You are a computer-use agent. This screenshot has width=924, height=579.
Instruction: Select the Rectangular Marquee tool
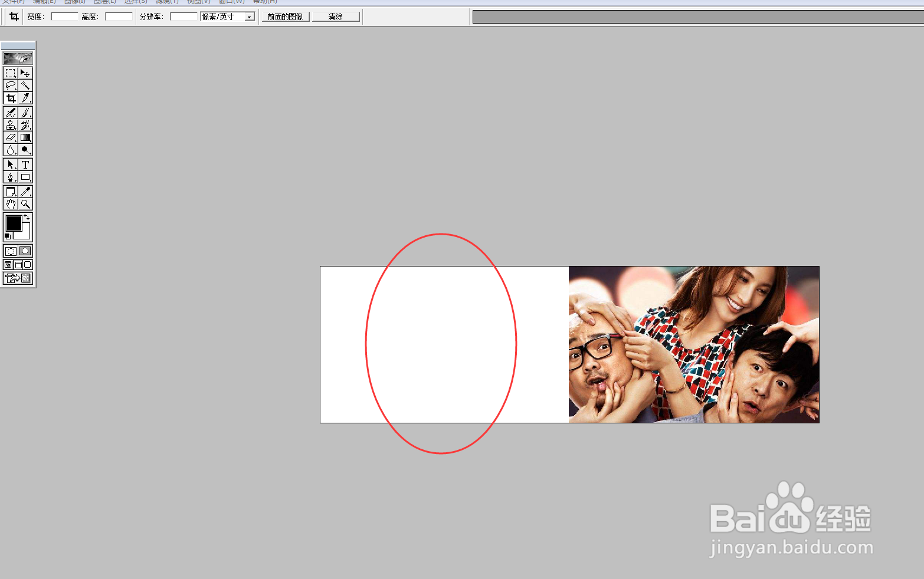tap(11, 73)
